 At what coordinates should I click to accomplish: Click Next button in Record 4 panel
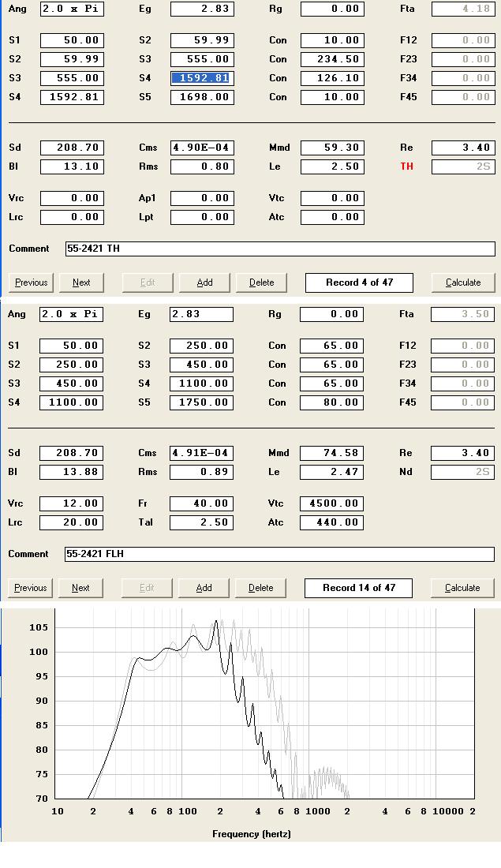pyautogui.click(x=81, y=282)
